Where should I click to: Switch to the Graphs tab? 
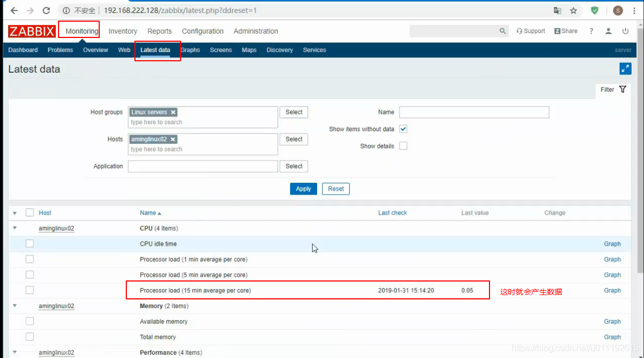tap(190, 50)
